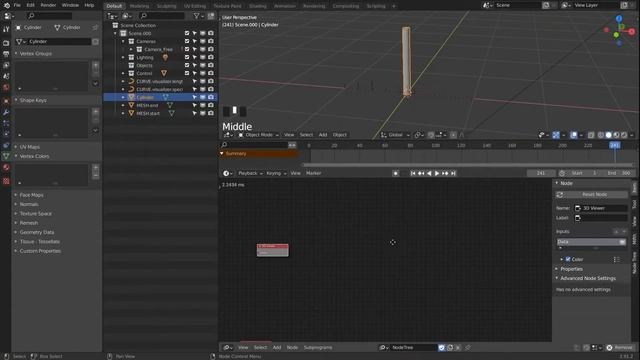Open the Blender logo menu

click(x=7, y=5)
